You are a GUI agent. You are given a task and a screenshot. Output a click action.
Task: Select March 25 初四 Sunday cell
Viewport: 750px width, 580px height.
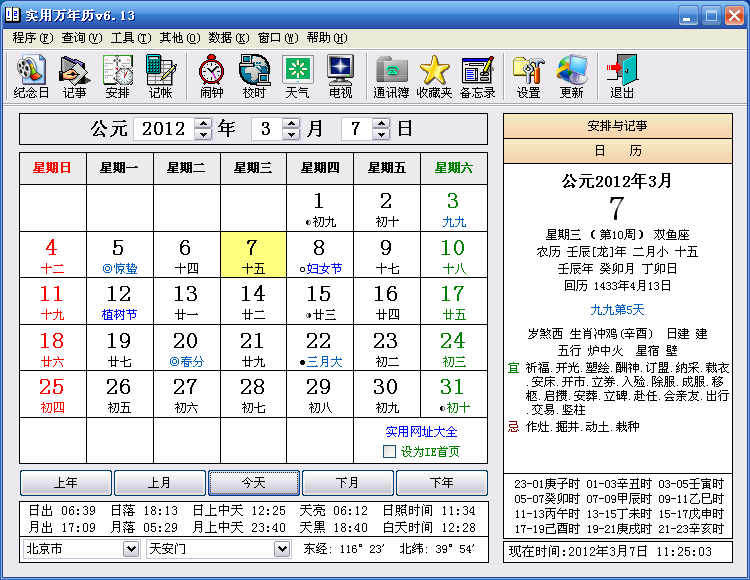point(53,394)
